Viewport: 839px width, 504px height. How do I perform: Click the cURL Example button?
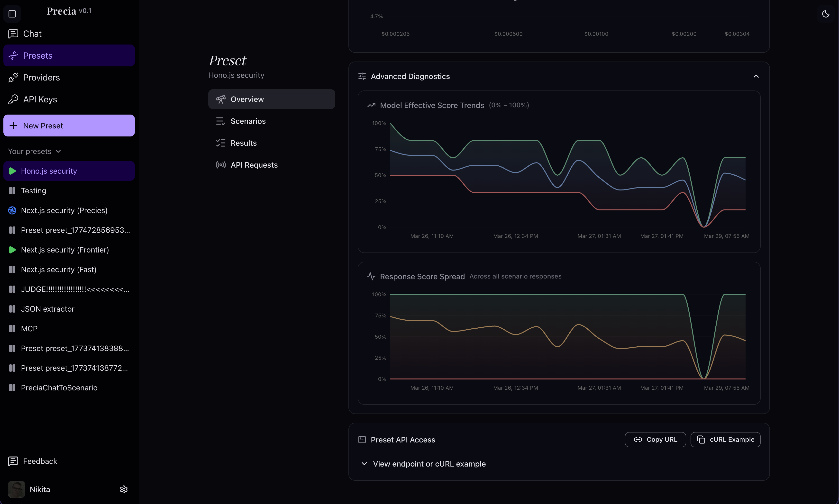point(725,440)
